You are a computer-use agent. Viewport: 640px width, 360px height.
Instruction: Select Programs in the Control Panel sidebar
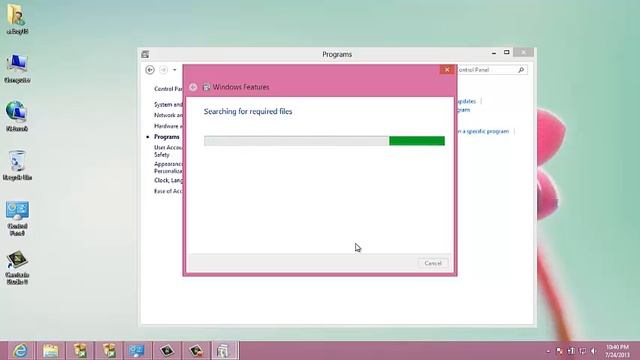point(167,137)
